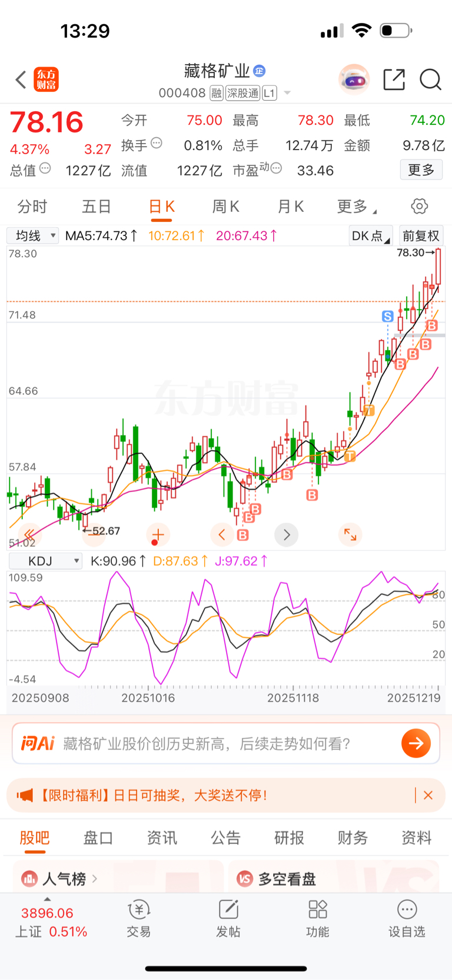The image size is (452, 980).
Task: Tap the crosshair plus icon on chart
Action: [157, 534]
